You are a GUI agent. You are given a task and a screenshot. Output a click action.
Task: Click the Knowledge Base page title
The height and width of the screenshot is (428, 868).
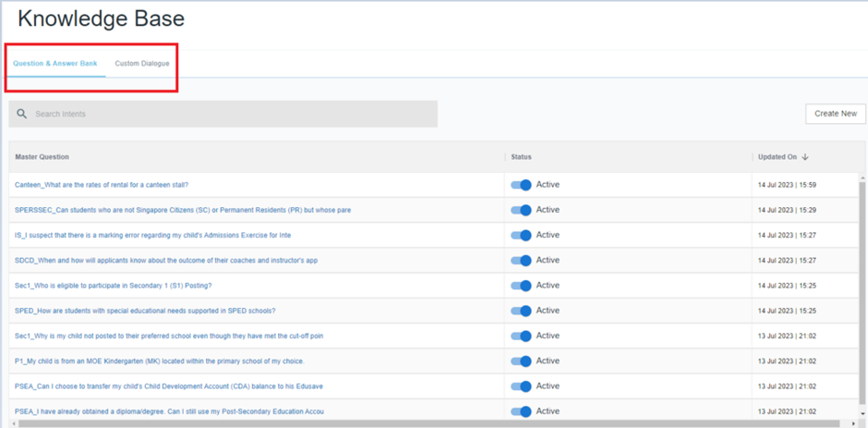tap(101, 19)
